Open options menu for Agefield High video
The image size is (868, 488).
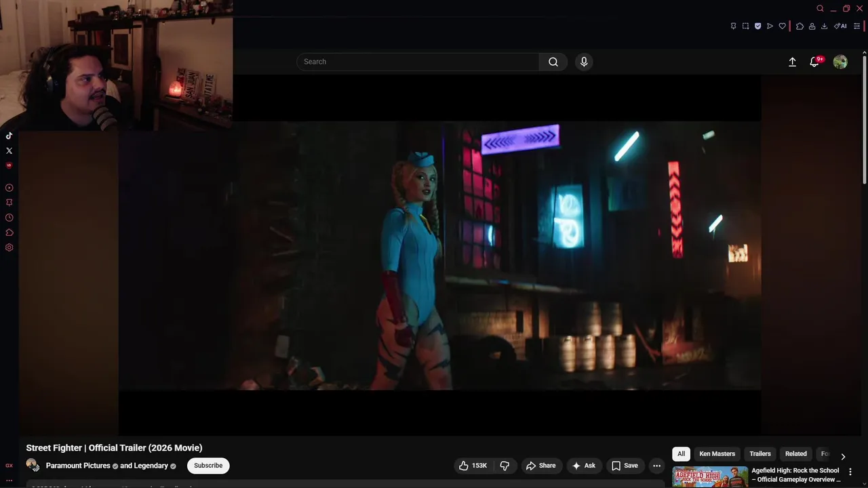coord(850,472)
